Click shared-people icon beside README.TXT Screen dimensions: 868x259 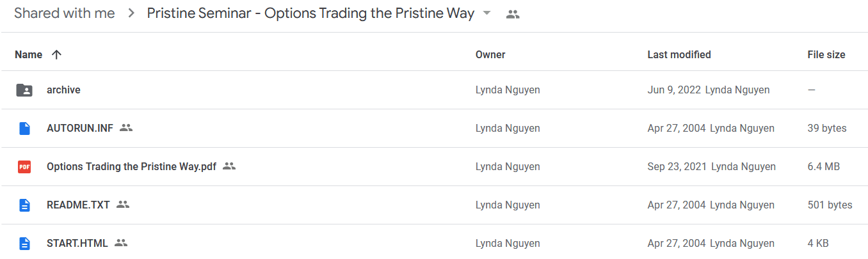point(123,205)
